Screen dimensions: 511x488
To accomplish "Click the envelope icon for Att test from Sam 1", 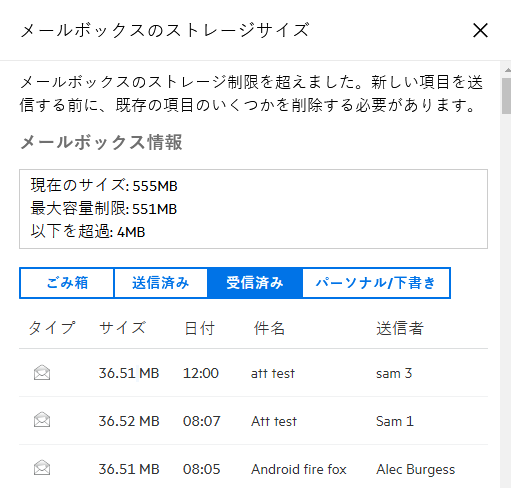I will pyautogui.click(x=42, y=420).
